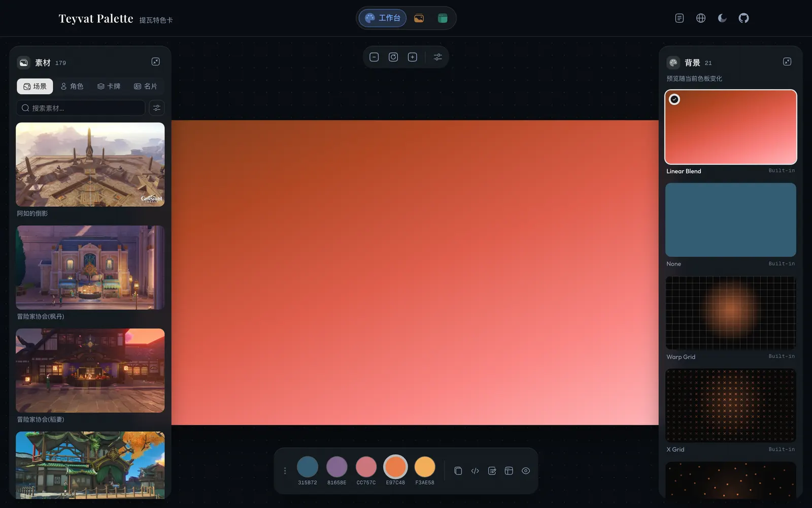The width and height of the screenshot is (812, 508).
Task: Click the background count 21
Action: (708, 63)
